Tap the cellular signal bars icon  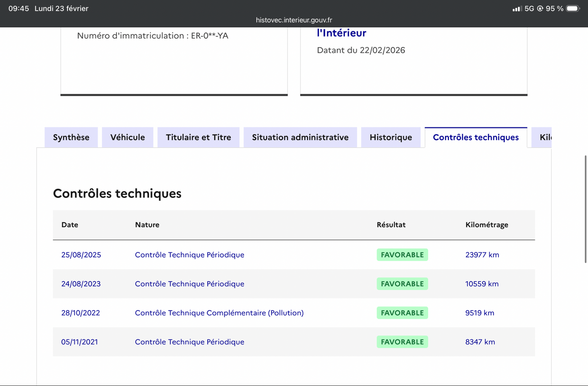tap(517, 9)
